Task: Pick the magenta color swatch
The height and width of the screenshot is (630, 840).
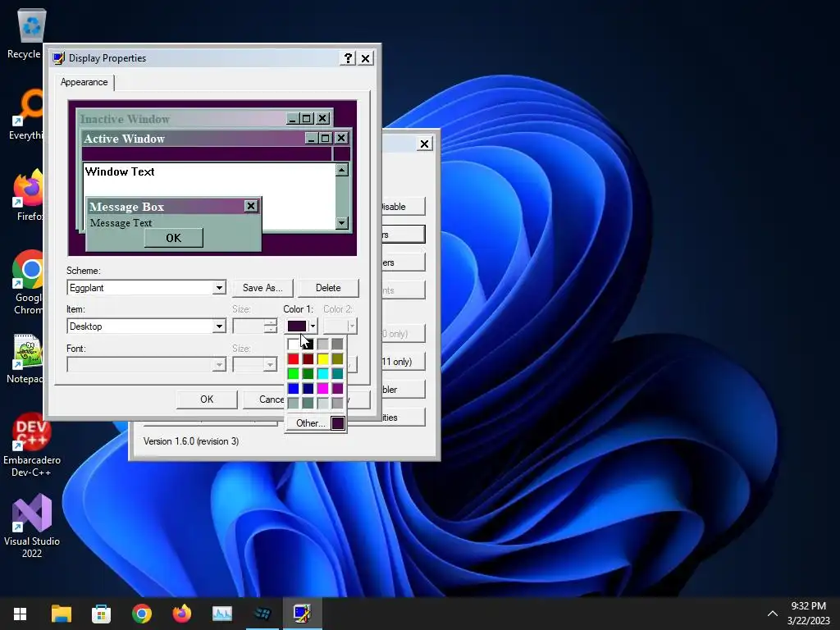Action: 322,388
